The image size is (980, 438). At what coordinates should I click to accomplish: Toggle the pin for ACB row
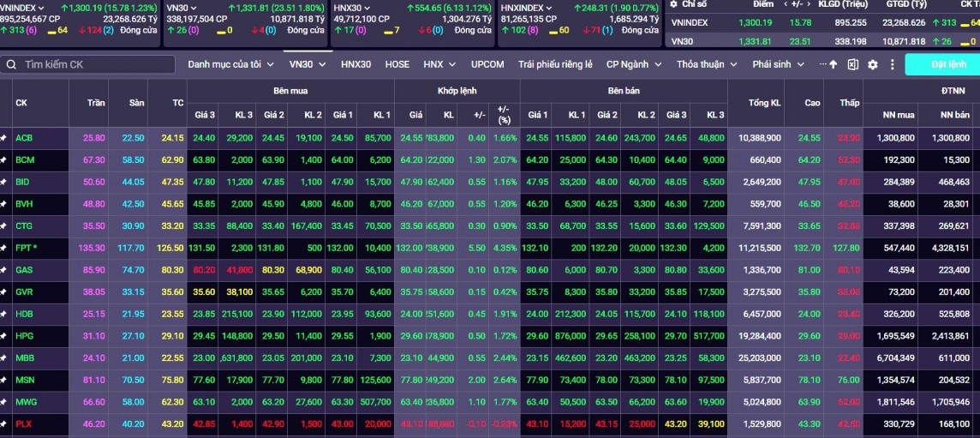[3, 138]
